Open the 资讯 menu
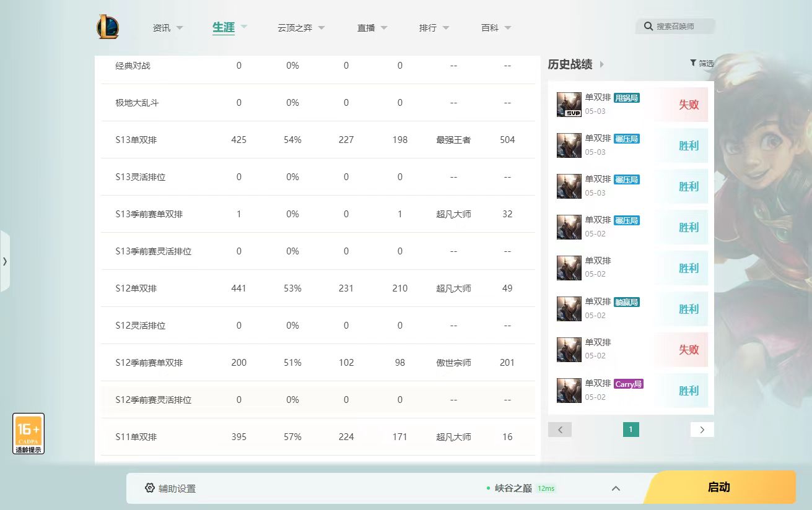The width and height of the screenshot is (812, 510). [162, 28]
